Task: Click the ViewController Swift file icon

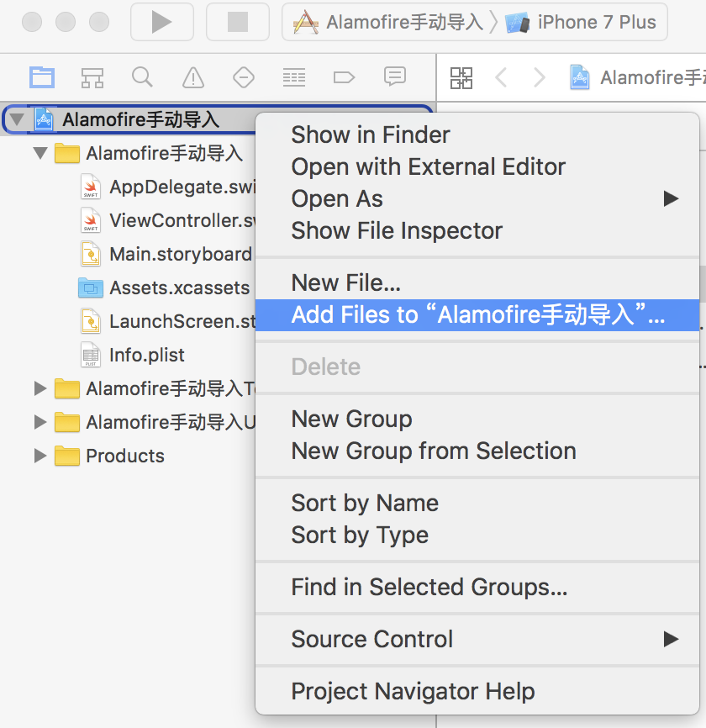Action: (x=91, y=220)
